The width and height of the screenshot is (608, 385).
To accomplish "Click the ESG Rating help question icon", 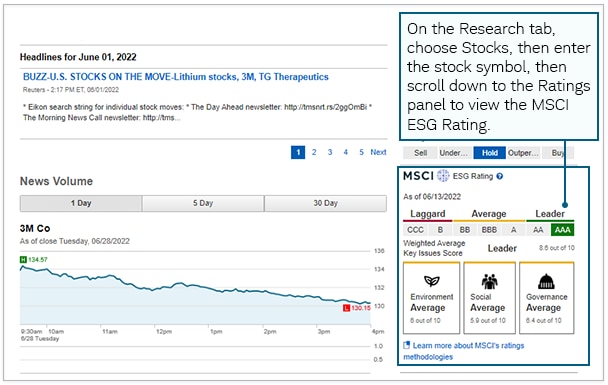I will click(x=500, y=176).
